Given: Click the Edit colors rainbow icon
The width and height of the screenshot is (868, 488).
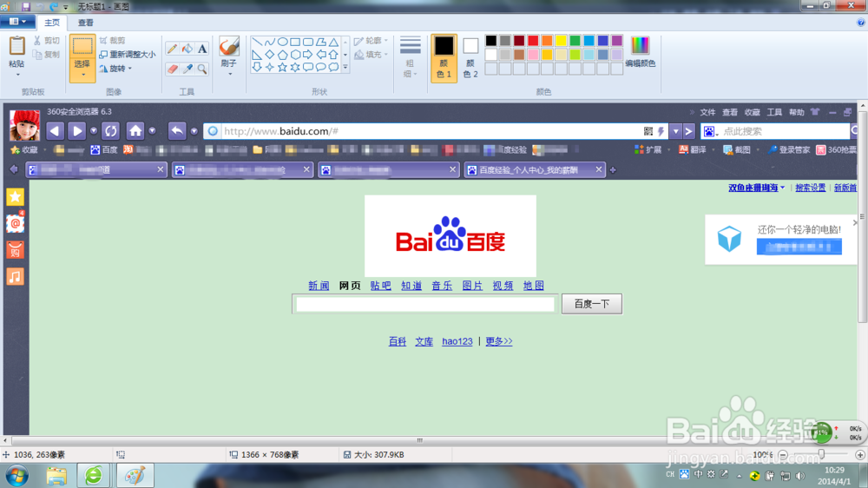Looking at the screenshot, I should (640, 46).
